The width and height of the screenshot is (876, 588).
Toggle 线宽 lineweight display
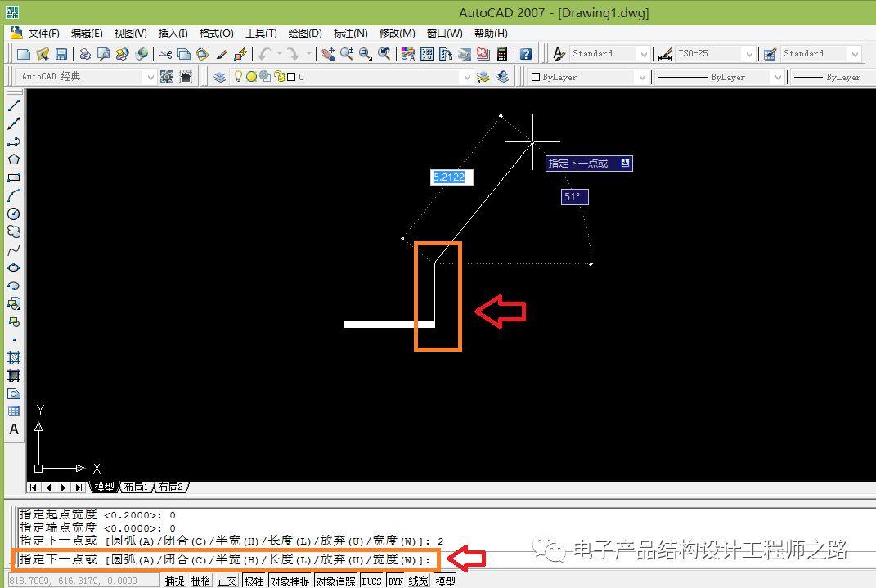[x=419, y=581]
